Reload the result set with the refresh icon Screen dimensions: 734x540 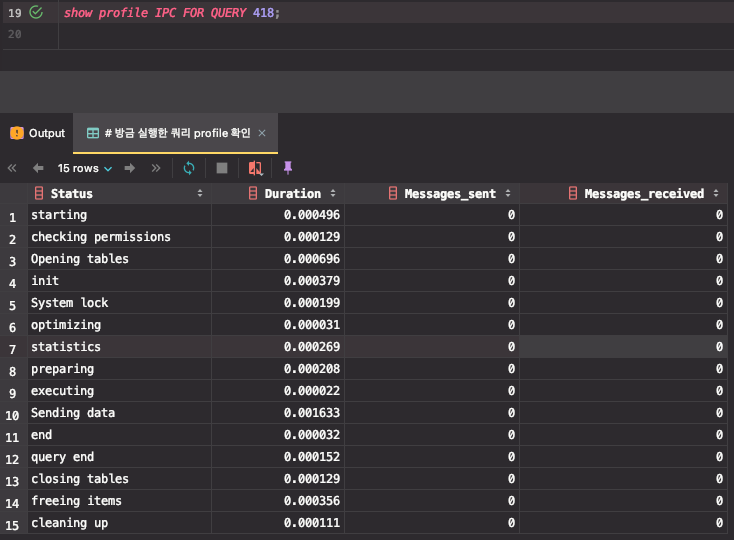click(x=189, y=168)
